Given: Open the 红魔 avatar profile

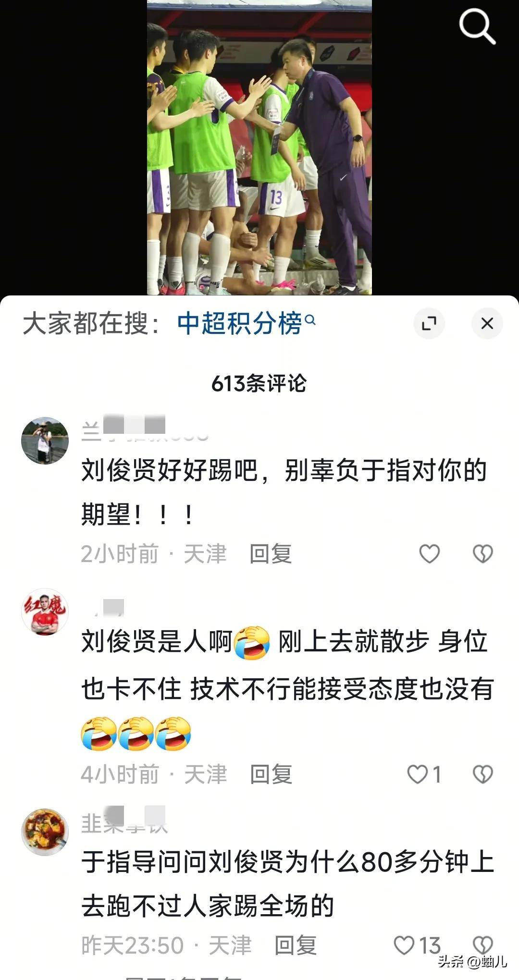Looking at the screenshot, I should pyautogui.click(x=45, y=612).
